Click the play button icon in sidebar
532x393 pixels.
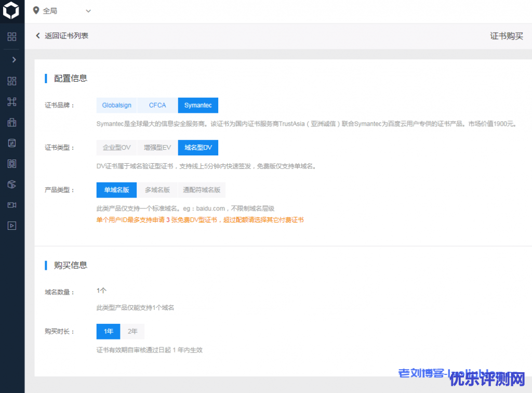tap(12, 226)
